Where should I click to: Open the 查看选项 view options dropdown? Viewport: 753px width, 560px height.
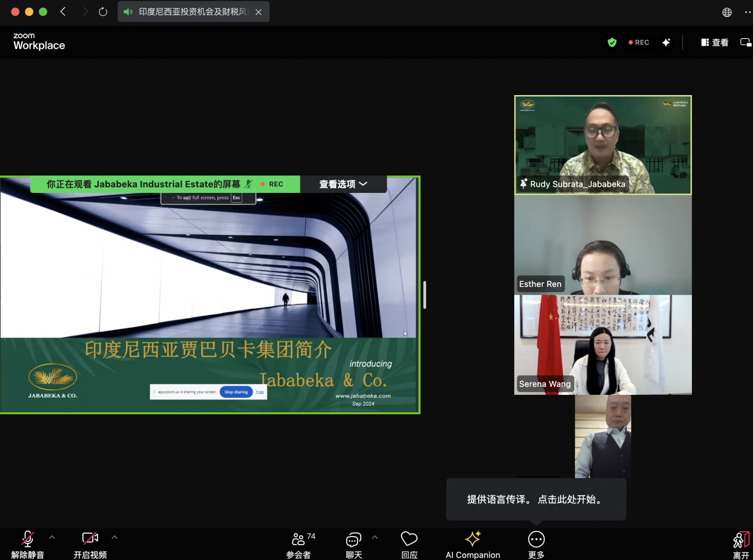click(343, 184)
